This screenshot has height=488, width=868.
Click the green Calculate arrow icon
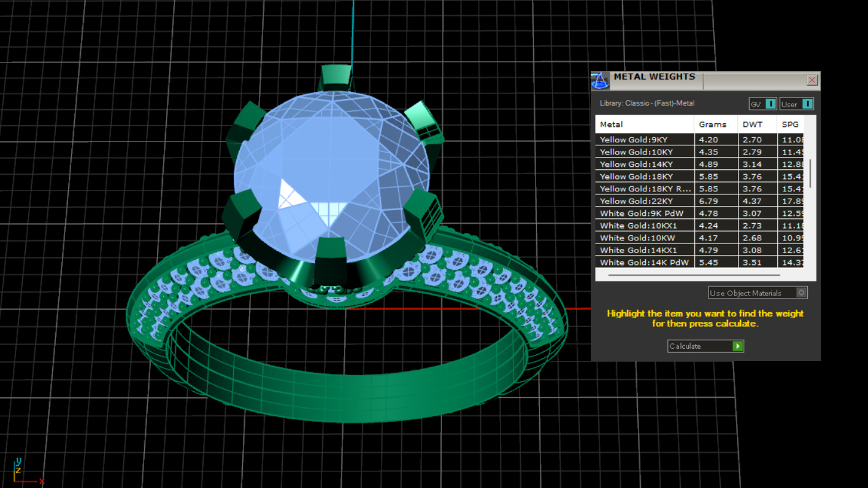(737, 346)
